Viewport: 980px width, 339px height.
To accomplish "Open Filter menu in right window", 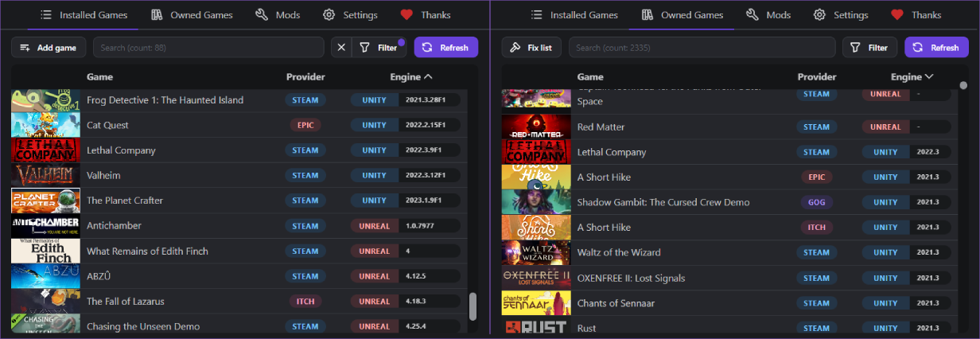I will point(869,48).
